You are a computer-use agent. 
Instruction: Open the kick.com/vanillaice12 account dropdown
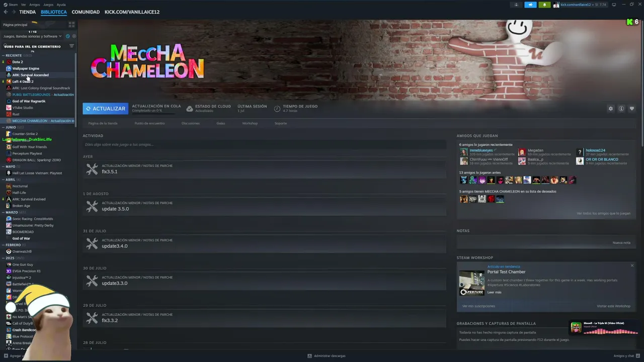(584, 5)
